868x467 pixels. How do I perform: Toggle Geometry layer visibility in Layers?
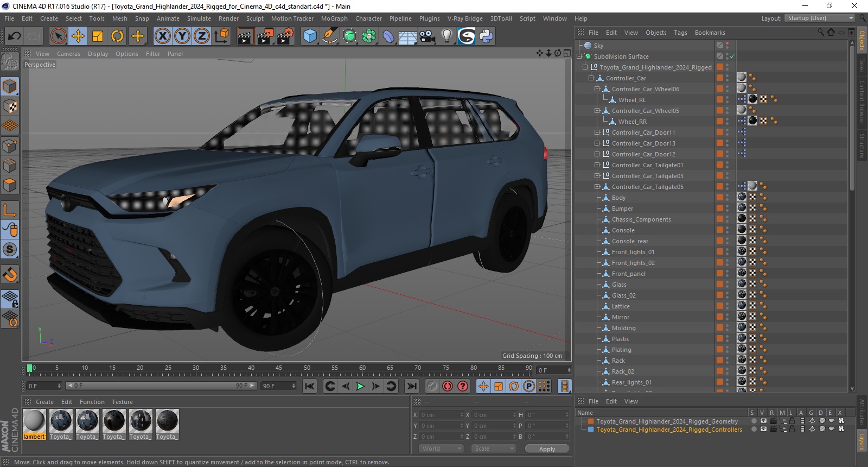coord(763,421)
